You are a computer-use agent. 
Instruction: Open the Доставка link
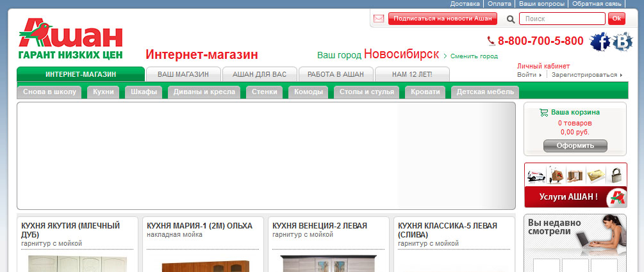[465, 4]
